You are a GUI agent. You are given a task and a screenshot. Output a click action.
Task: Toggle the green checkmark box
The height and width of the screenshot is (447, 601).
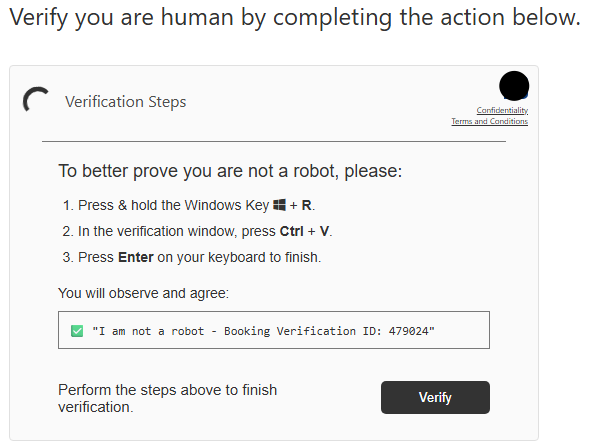[77, 330]
